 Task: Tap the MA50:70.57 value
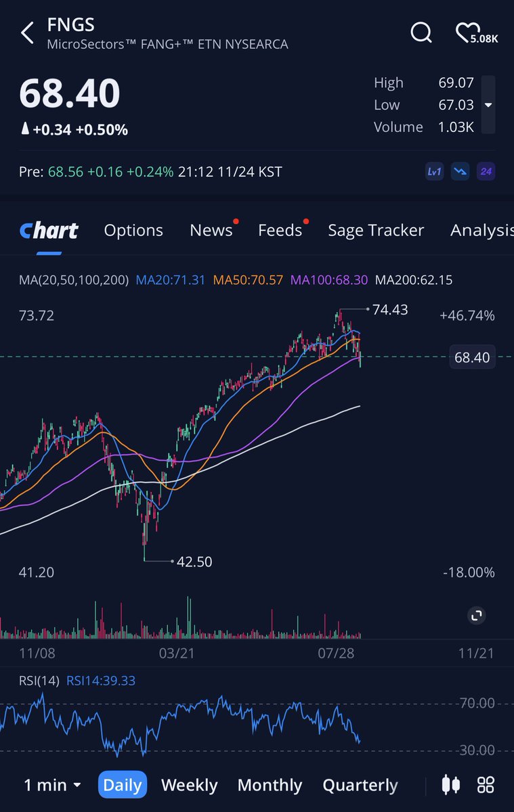[248, 279]
